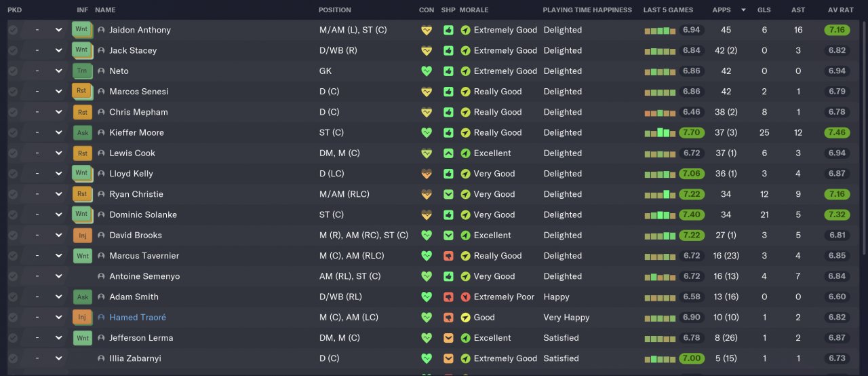Click Jefferson Lerma's match sharpness icon
This screenshot has height=376, width=868.
[448, 338]
